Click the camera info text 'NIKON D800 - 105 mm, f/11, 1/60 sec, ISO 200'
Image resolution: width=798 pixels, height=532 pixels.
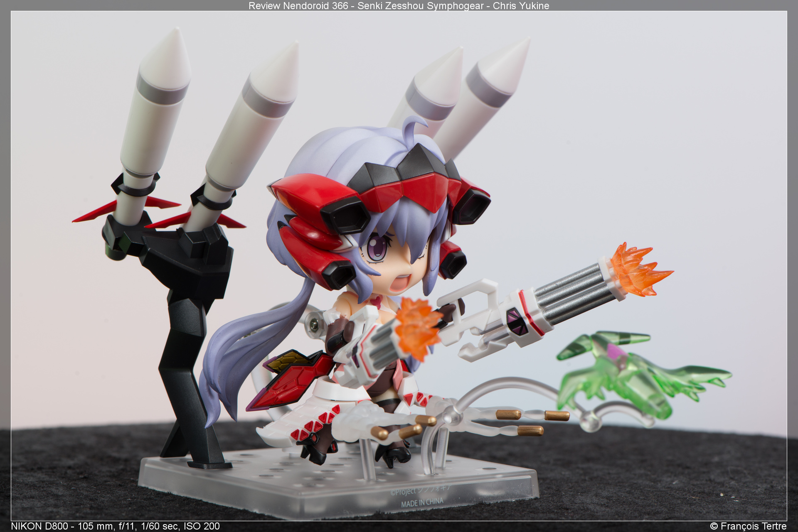tap(115, 526)
